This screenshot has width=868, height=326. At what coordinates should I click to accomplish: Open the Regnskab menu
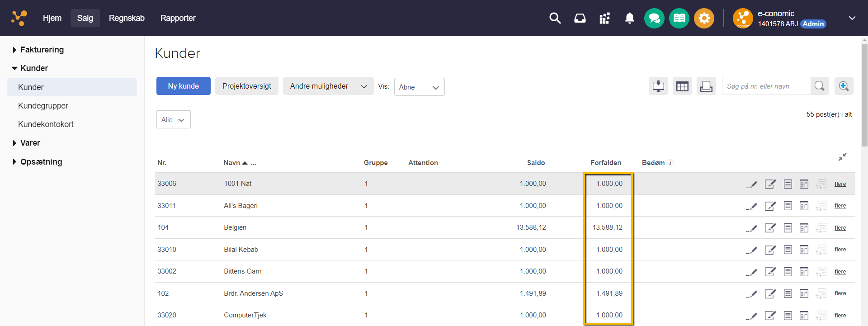point(127,18)
